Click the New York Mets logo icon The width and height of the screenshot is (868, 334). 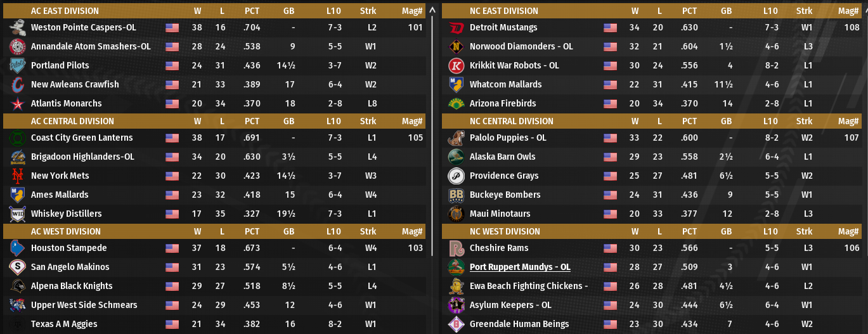[x=17, y=176]
